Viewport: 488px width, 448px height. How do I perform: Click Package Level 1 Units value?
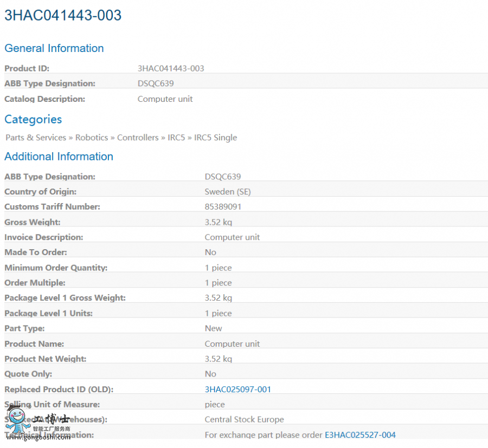(x=218, y=313)
